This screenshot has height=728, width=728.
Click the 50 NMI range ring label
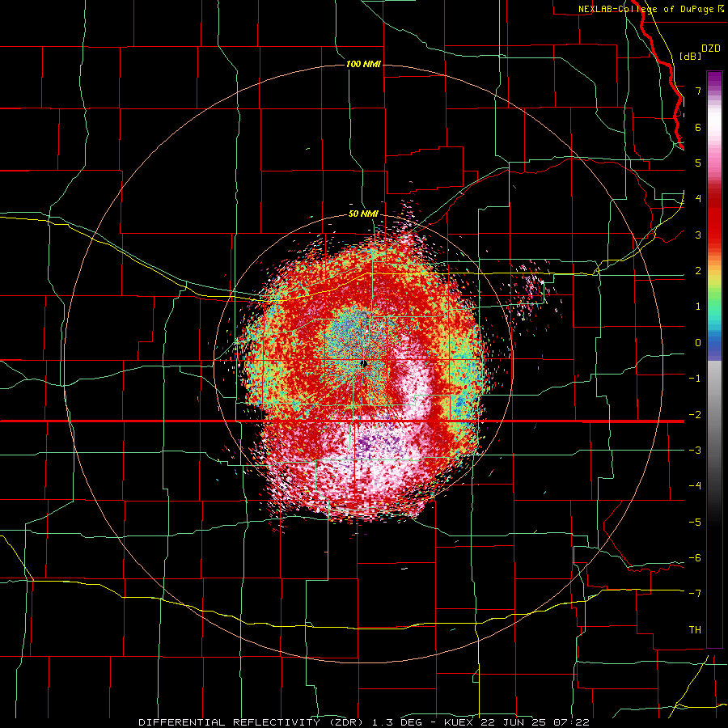(363, 214)
